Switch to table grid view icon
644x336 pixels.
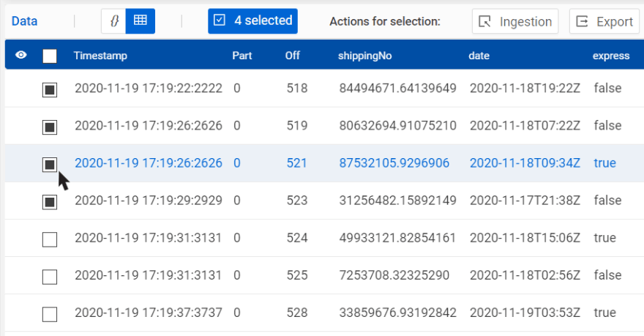click(140, 21)
